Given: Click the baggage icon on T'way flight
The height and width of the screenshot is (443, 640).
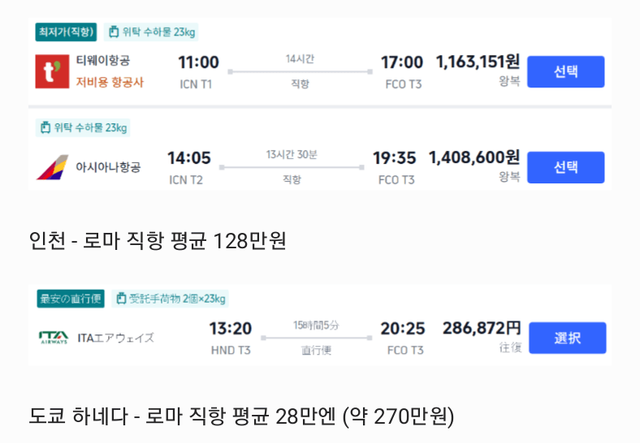Looking at the screenshot, I should click(113, 30).
